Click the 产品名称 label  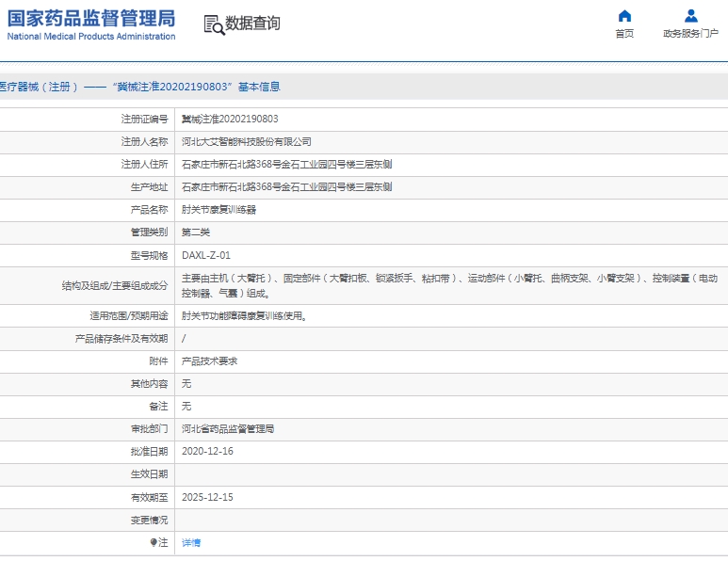point(149,210)
